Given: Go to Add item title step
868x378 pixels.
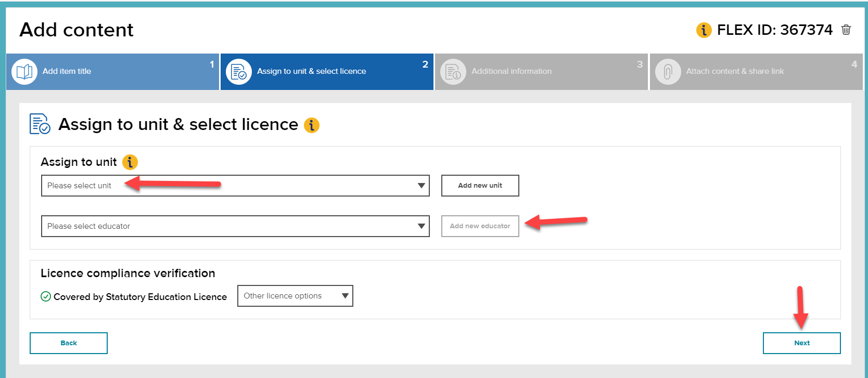Looking at the screenshot, I should [112, 72].
